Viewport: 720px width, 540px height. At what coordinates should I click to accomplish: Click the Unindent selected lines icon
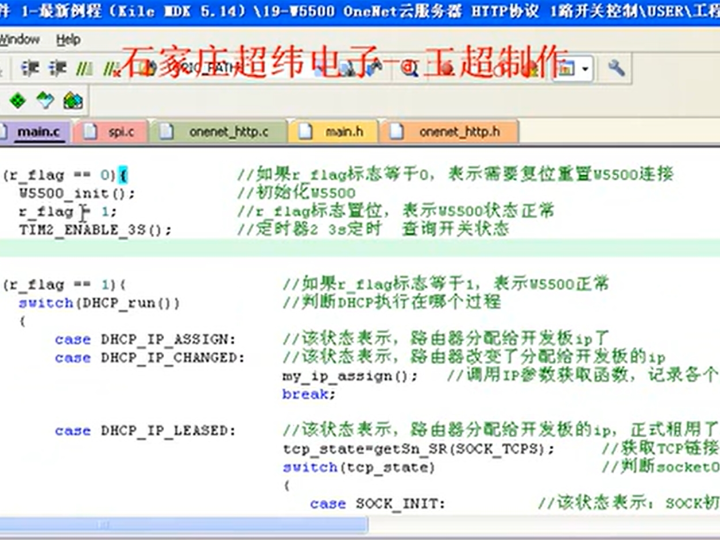pyautogui.click(x=57, y=68)
